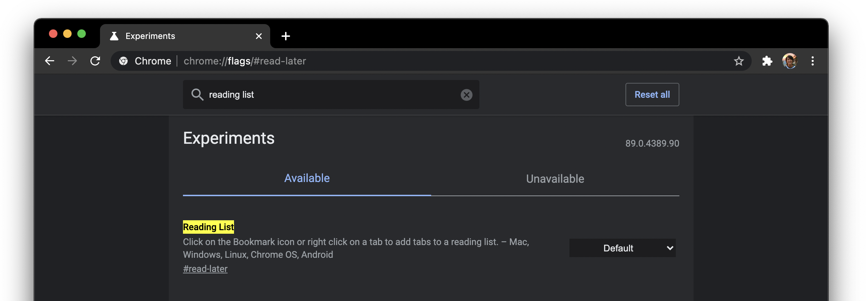
Task: Click the Reading List flag description text
Action: 356,248
